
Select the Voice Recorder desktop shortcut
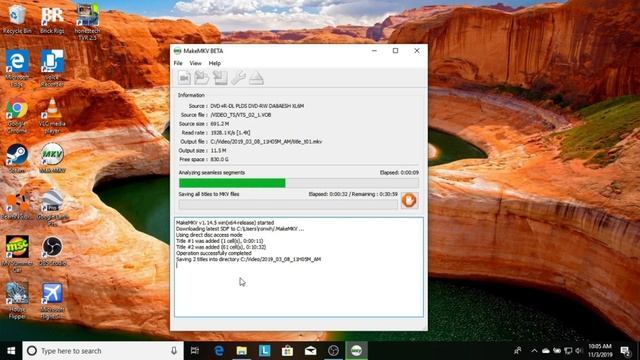[52, 67]
